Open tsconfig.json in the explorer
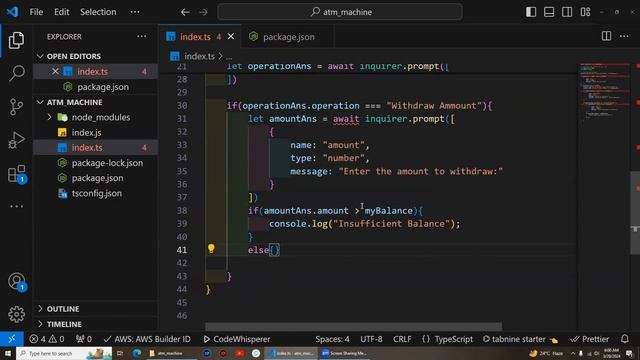640x360 pixels. coord(97,193)
